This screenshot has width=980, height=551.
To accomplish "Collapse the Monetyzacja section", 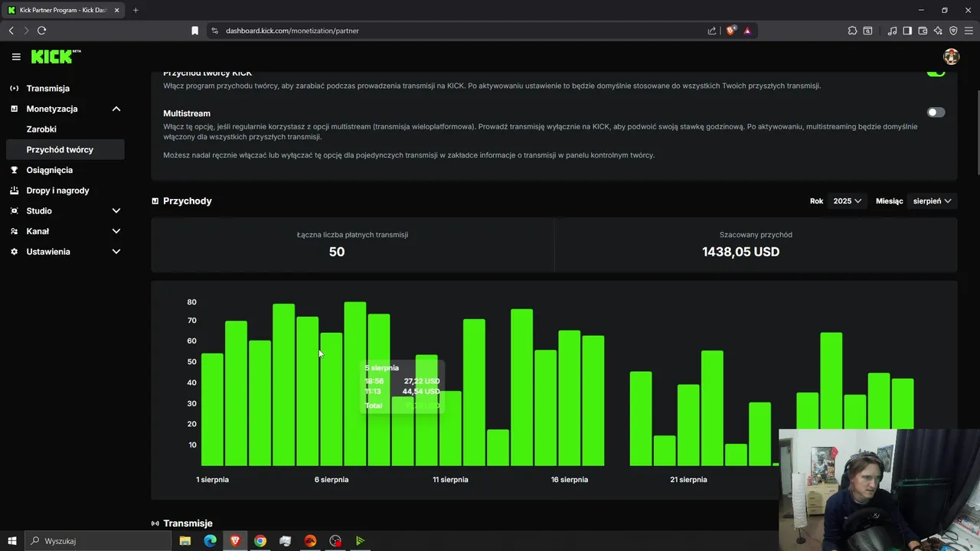I will pyautogui.click(x=116, y=109).
